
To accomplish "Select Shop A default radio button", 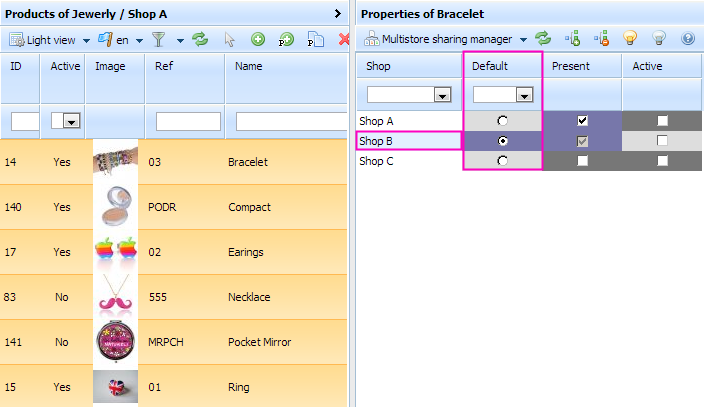I will pos(502,121).
